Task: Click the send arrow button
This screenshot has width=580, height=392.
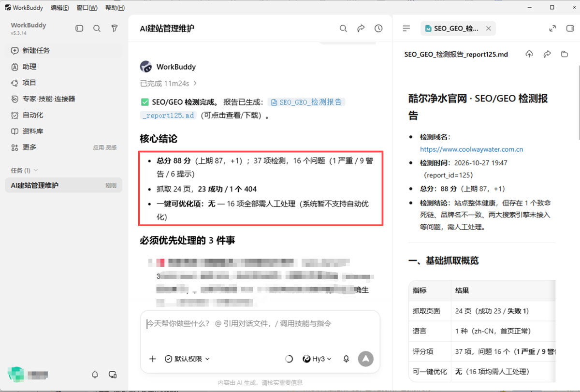Action: (x=366, y=359)
